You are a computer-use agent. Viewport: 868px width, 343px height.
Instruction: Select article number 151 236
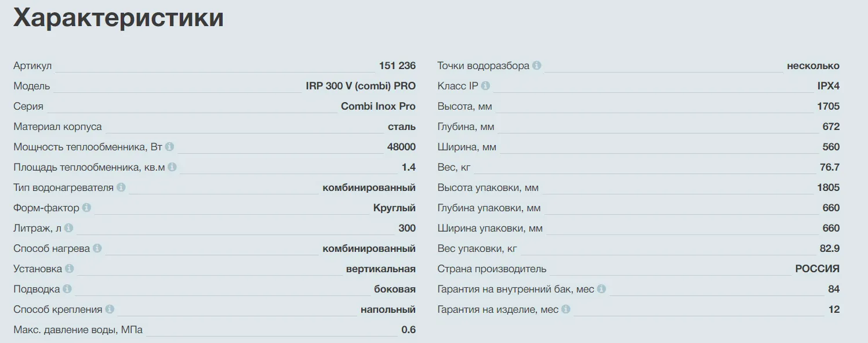point(397,66)
